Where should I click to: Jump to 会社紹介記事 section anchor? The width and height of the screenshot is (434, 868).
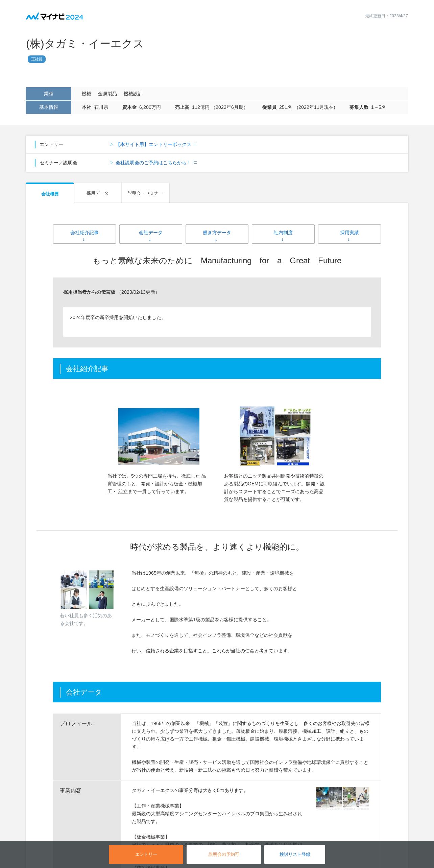click(x=85, y=234)
